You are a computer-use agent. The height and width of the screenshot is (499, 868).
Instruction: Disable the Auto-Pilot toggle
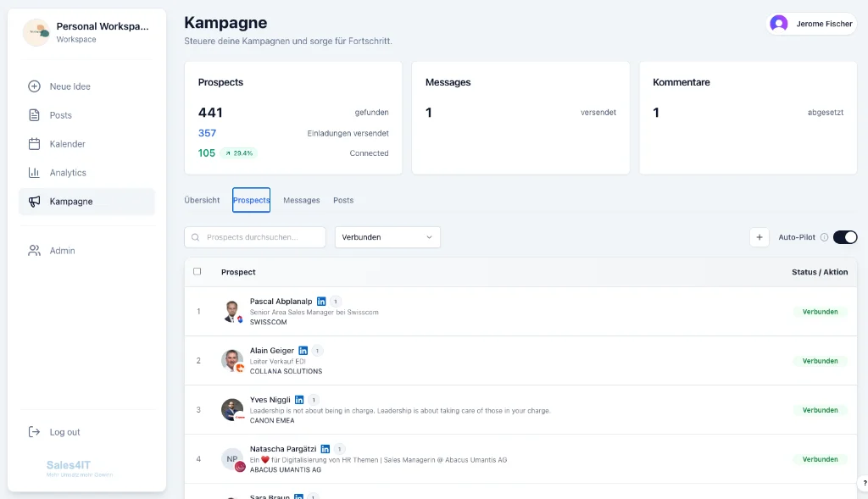pos(845,237)
